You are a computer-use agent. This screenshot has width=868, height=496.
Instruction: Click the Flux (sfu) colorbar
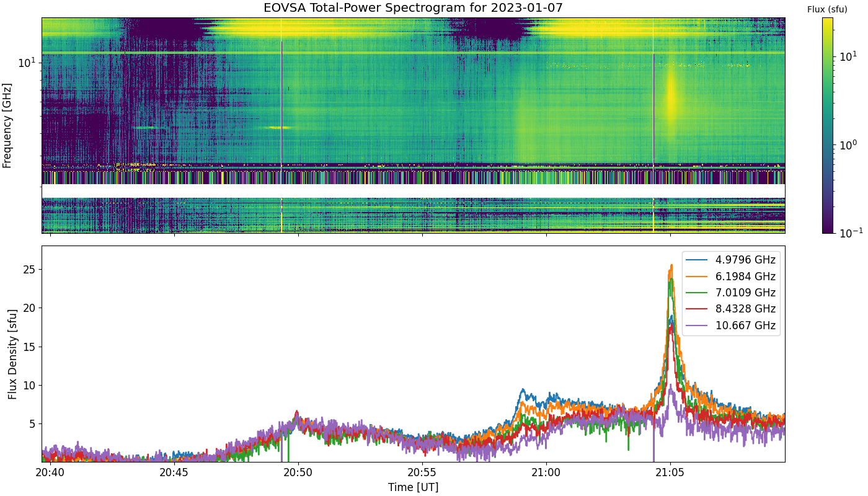828,125
